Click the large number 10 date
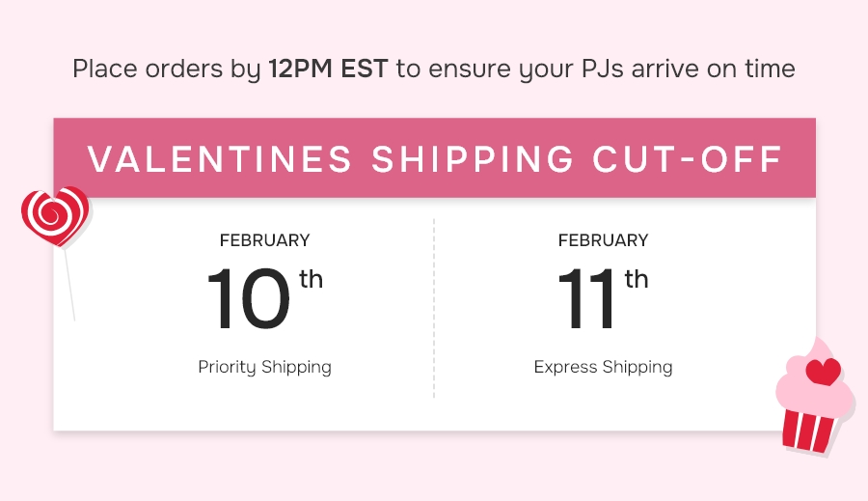The height and width of the screenshot is (501, 868). pos(249,299)
